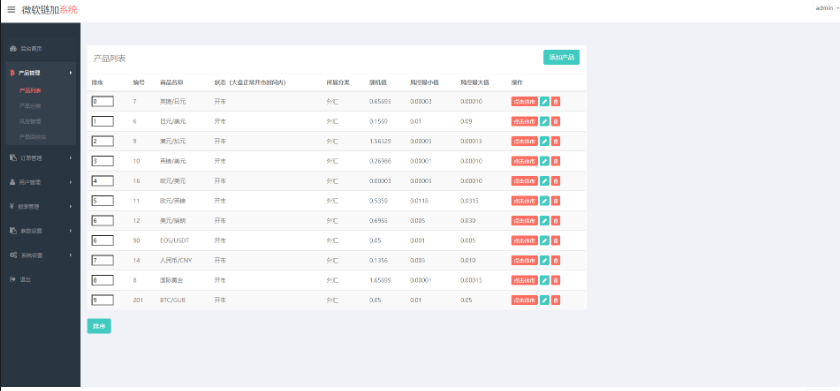Click 点击休市 for the EOS/USDT row

click(x=524, y=240)
